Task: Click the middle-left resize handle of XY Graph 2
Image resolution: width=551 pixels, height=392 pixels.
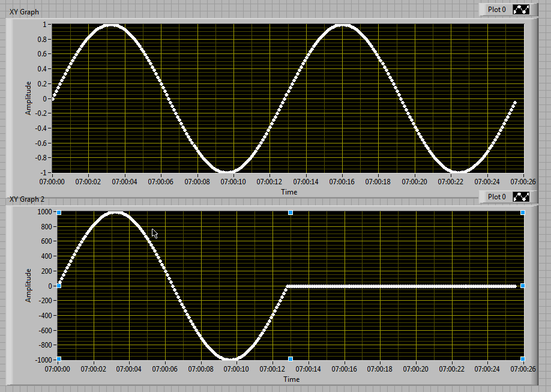Action: click(59, 286)
